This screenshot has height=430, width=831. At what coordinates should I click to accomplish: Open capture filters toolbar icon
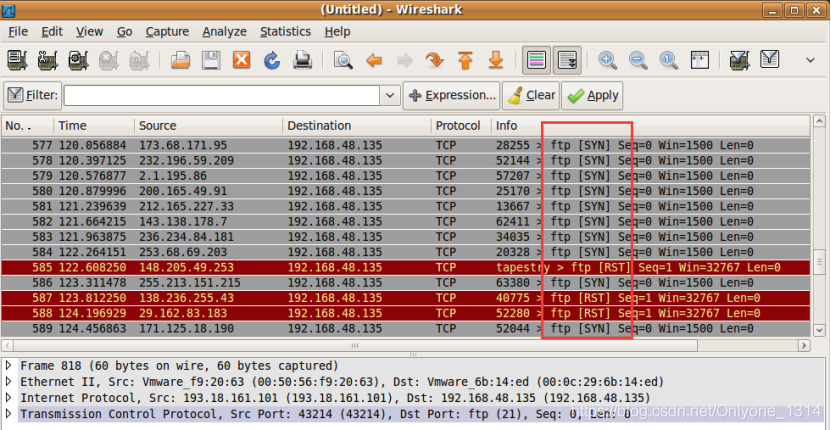(x=739, y=60)
